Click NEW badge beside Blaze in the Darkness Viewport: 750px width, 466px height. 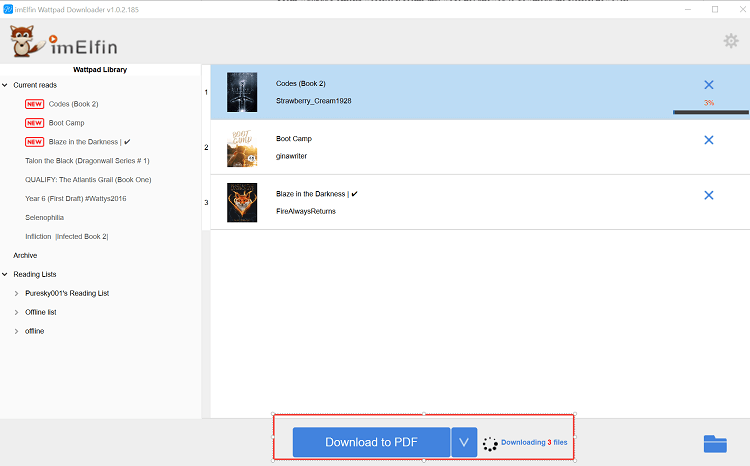pos(34,142)
